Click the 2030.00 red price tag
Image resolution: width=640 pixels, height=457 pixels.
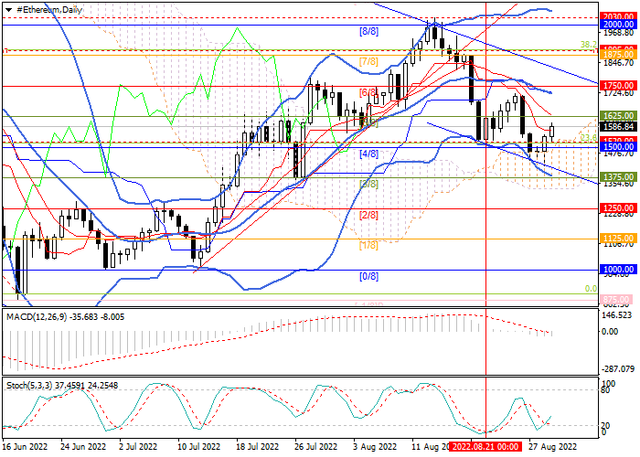click(618, 17)
